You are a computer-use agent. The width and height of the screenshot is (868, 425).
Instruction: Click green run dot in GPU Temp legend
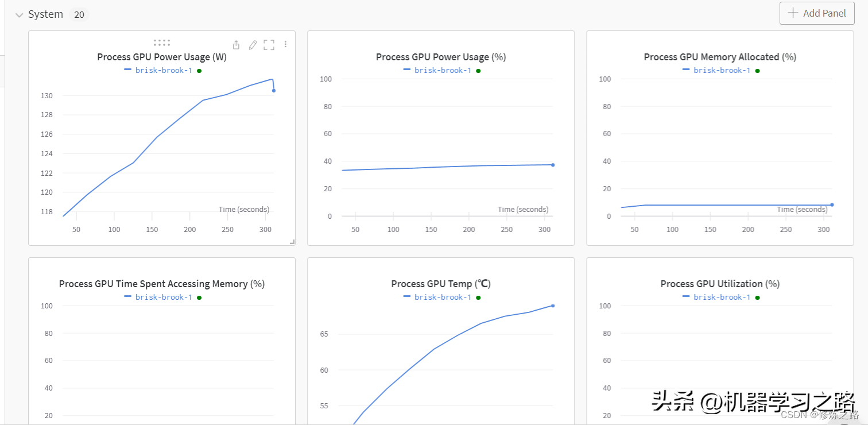[478, 297]
